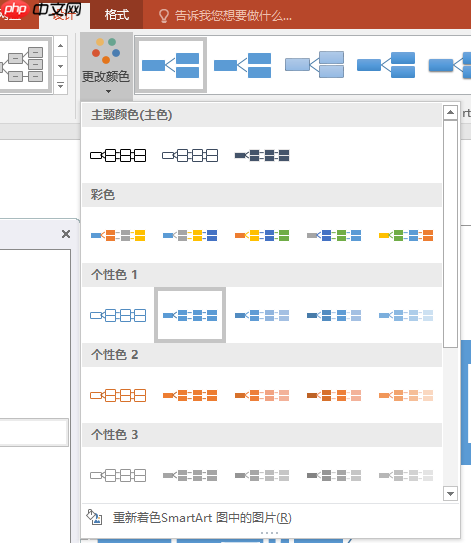The image size is (471, 543).
Task: Select the dark filled theme color swatch
Action: click(262, 155)
